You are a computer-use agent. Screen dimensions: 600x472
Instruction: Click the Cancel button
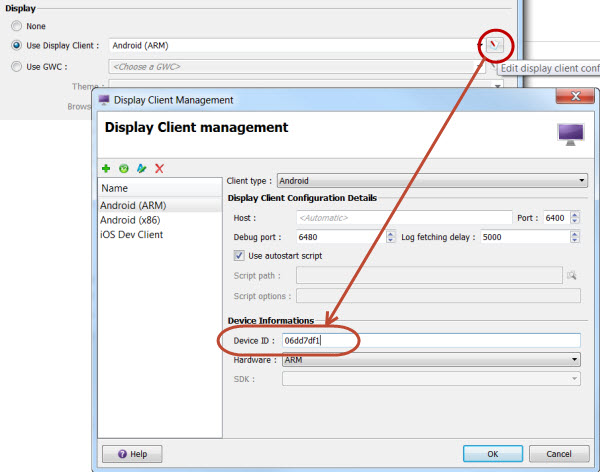point(559,454)
